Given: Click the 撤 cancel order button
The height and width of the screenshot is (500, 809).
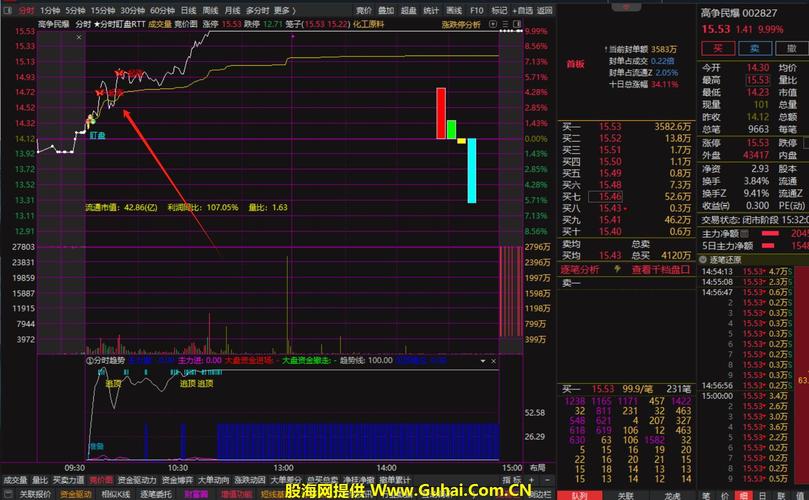Looking at the screenshot, I should coord(791,49).
